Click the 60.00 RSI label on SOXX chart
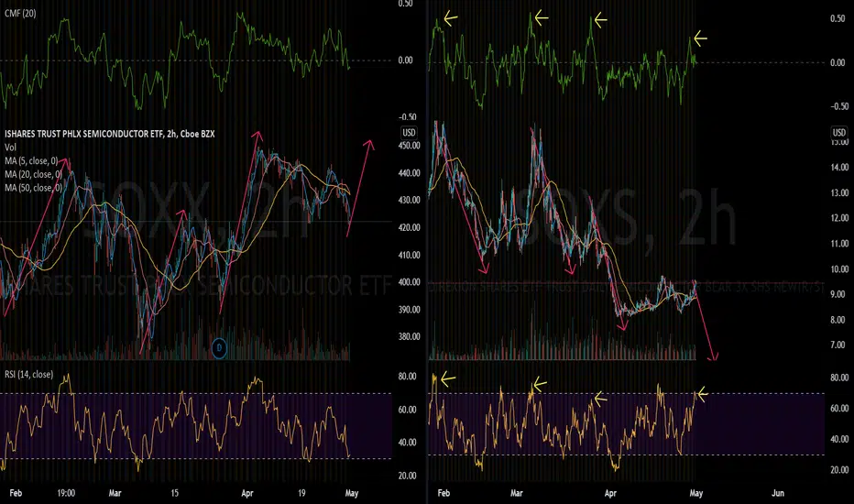This screenshot has width=854, height=504. pos(408,410)
